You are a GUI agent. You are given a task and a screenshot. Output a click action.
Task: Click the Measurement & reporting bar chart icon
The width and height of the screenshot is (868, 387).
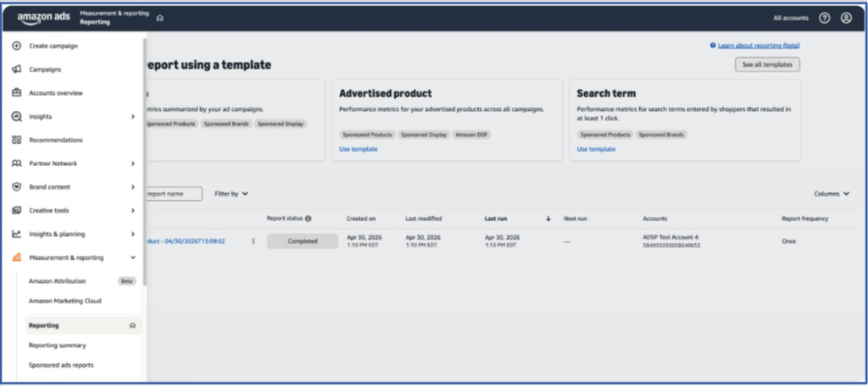[x=17, y=257]
